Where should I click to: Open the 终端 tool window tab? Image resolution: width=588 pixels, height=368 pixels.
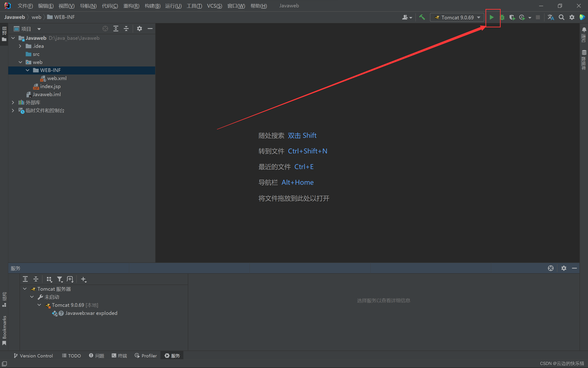point(119,356)
